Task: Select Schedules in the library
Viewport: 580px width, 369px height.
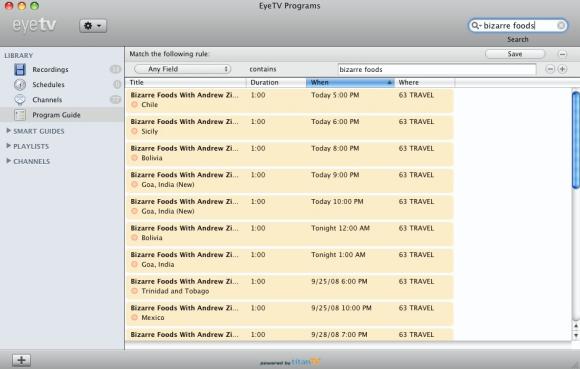Action: pos(48,85)
